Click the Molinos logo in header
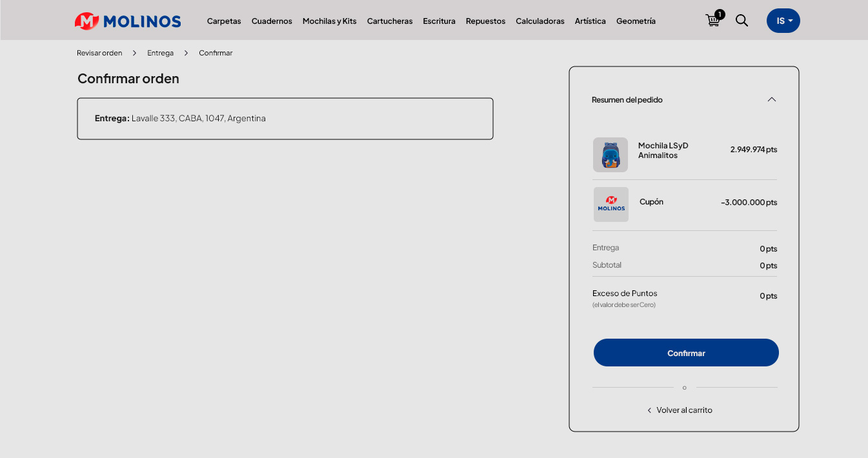The height and width of the screenshot is (458, 868). [x=128, y=21]
